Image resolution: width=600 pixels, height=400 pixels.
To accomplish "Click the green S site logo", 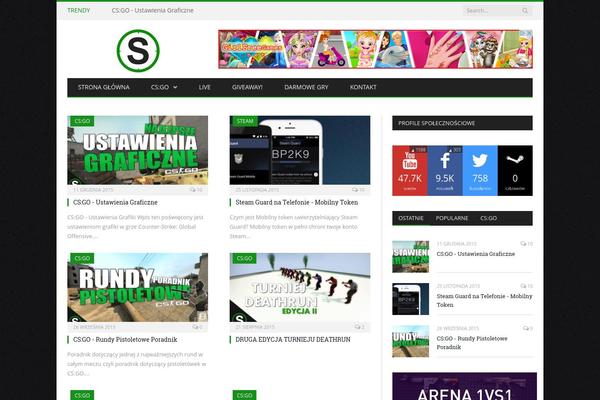I will pos(138,51).
